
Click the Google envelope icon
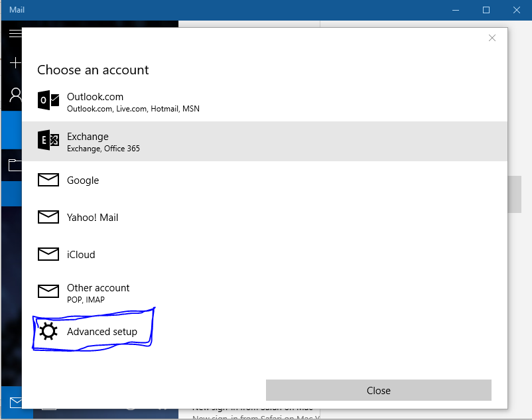(48, 180)
